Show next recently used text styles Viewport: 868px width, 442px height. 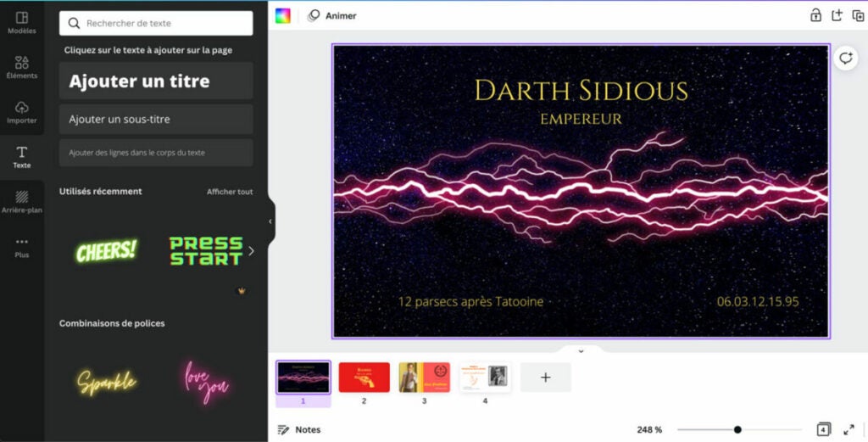click(x=251, y=250)
